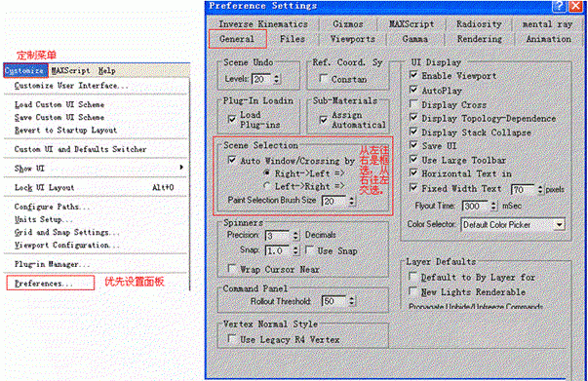The width and height of the screenshot is (588, 381).
Task: Click Revert to Startup Layout
Action: pos(65,130)
